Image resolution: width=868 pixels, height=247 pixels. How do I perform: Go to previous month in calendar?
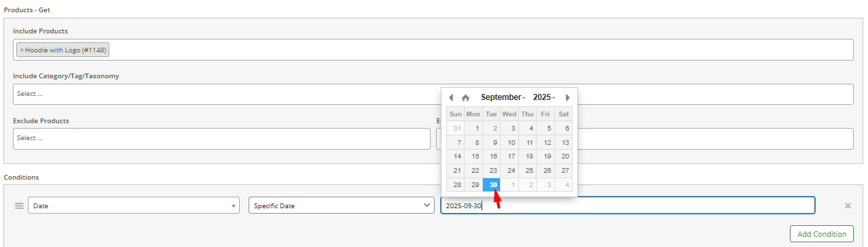(451, 97)
